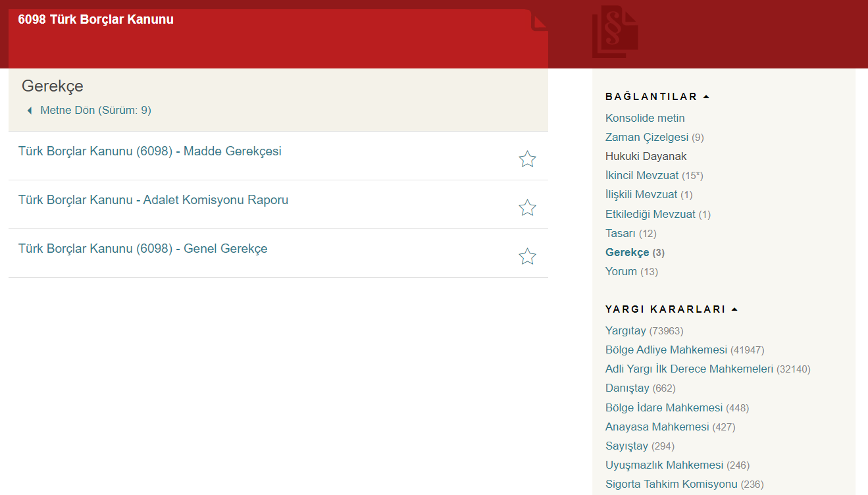
Task: Mark Genel Gerekçe with the star icon
Action: point(527,257)
